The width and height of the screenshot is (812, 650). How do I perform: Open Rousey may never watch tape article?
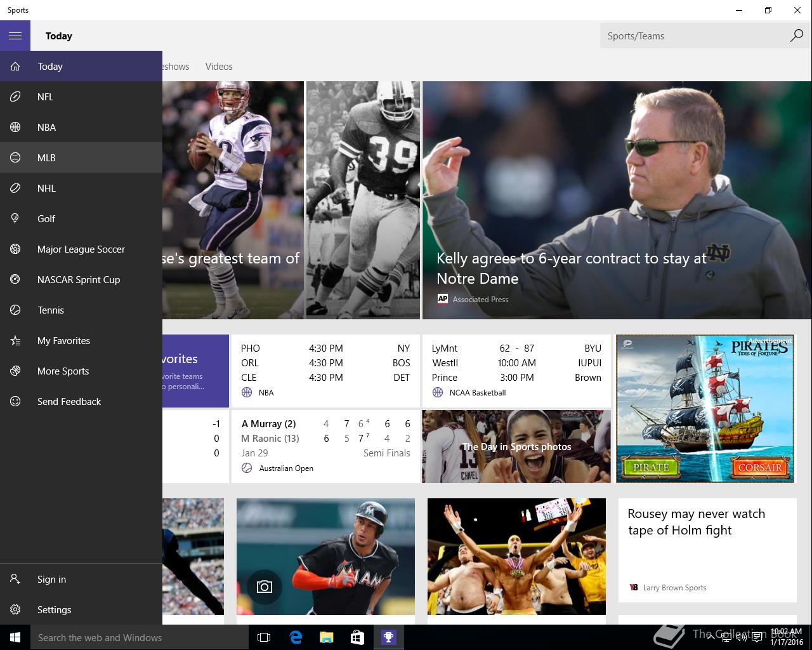coord(707,550)
